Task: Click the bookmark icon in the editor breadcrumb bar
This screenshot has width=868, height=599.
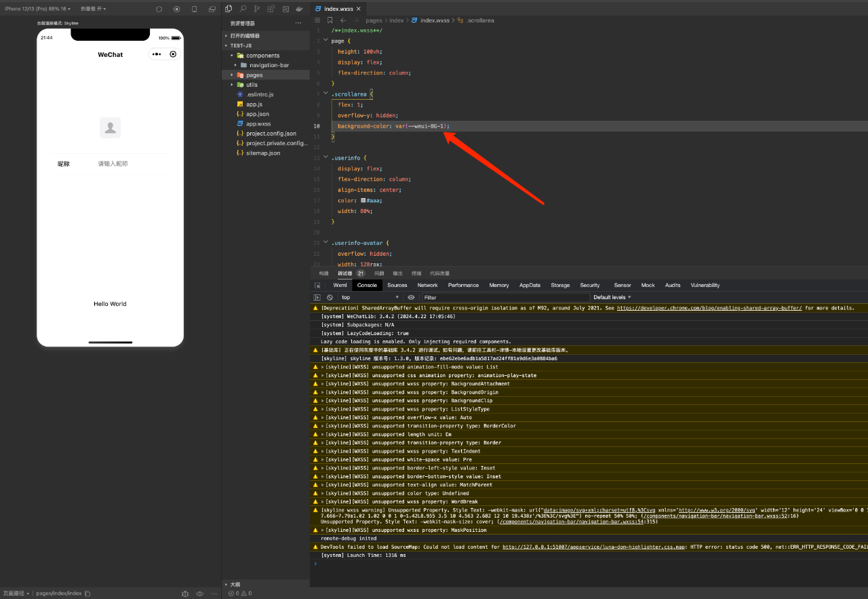Action: (x=330, y=20)
